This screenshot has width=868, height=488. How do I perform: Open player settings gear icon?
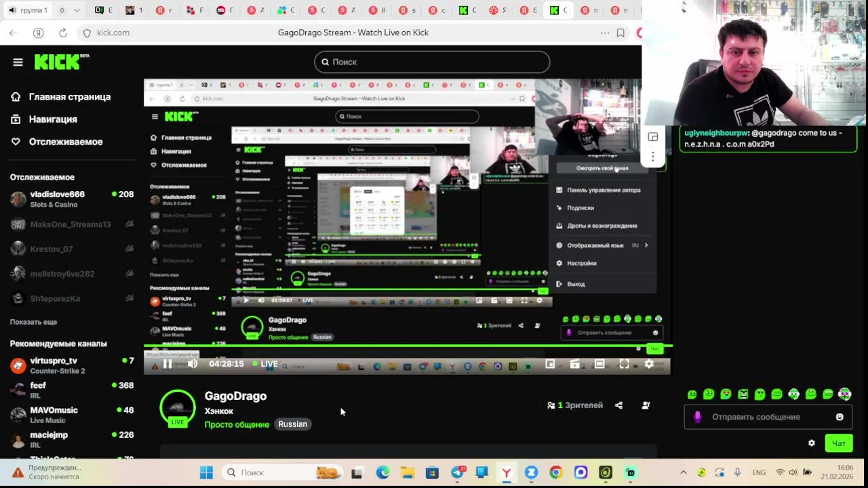coord(649,364)
